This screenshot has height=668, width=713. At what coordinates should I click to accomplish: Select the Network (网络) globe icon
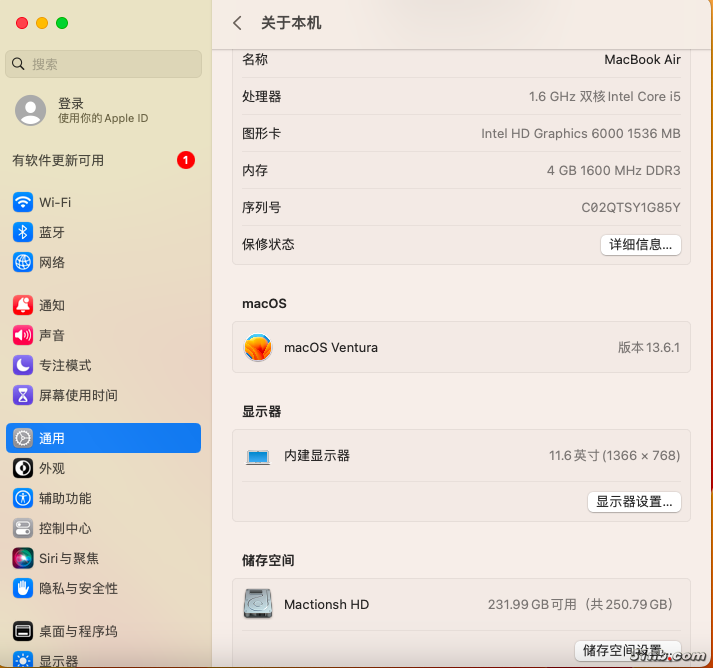23,262
